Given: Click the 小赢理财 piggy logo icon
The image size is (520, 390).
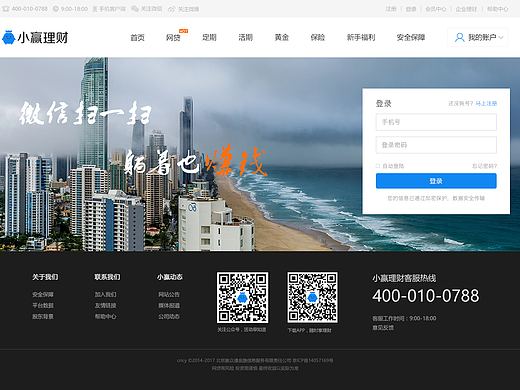Looking at the screenshot, I should (x=9, y=37).
